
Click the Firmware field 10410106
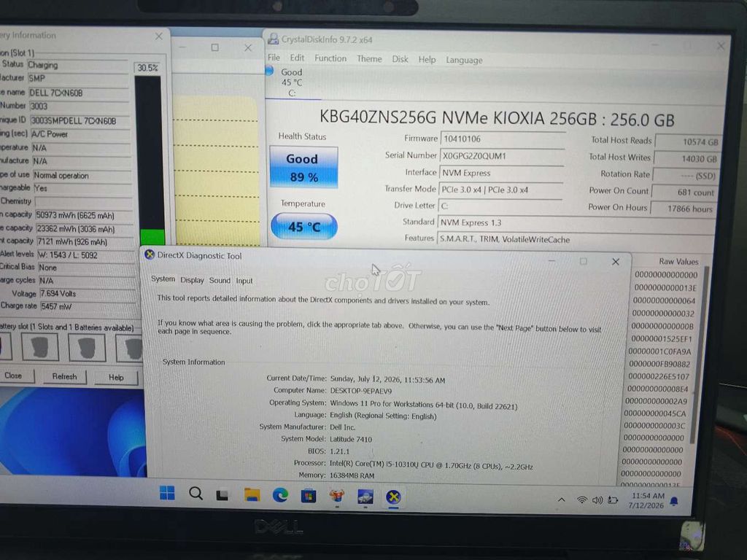(x=503, y=139)
